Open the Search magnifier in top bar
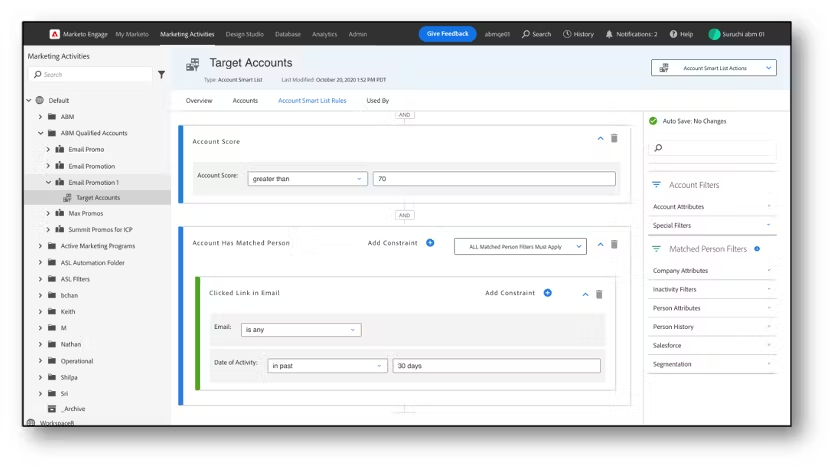This screenshot has width=834, height=469. [x=526, y=34]
